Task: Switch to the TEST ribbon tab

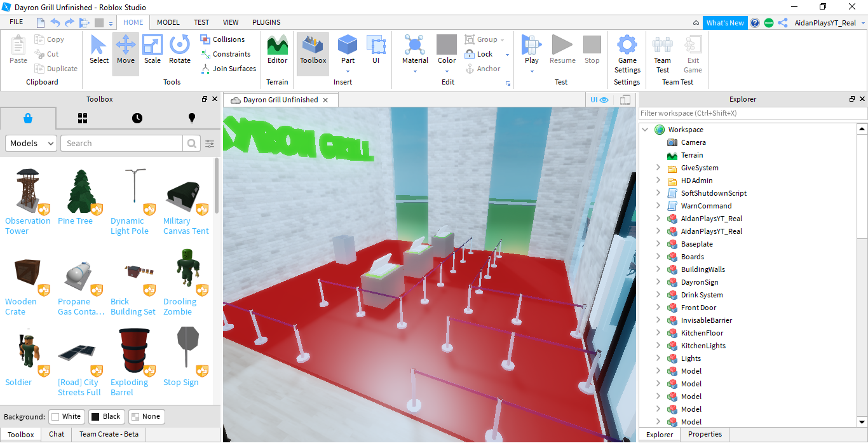Action: click(x=201, y=22)
